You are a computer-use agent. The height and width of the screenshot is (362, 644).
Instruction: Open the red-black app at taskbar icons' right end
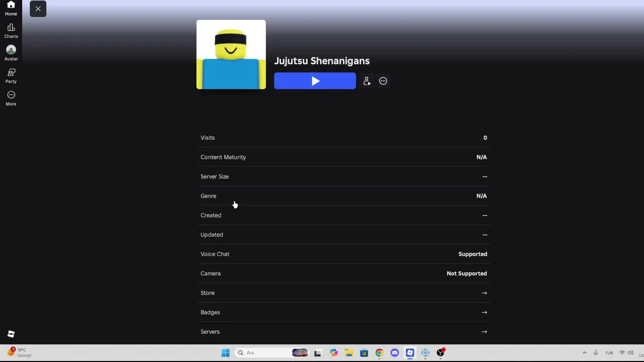tap(441, 353)
